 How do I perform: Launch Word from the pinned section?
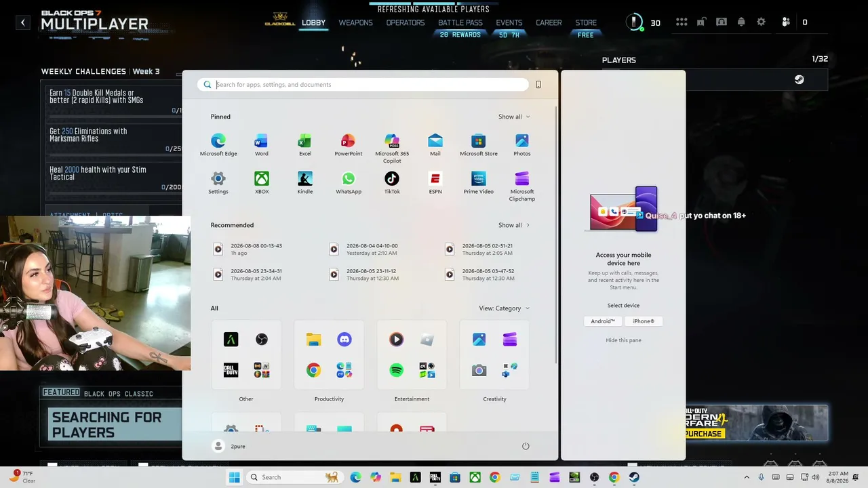[x=261, y=144]
